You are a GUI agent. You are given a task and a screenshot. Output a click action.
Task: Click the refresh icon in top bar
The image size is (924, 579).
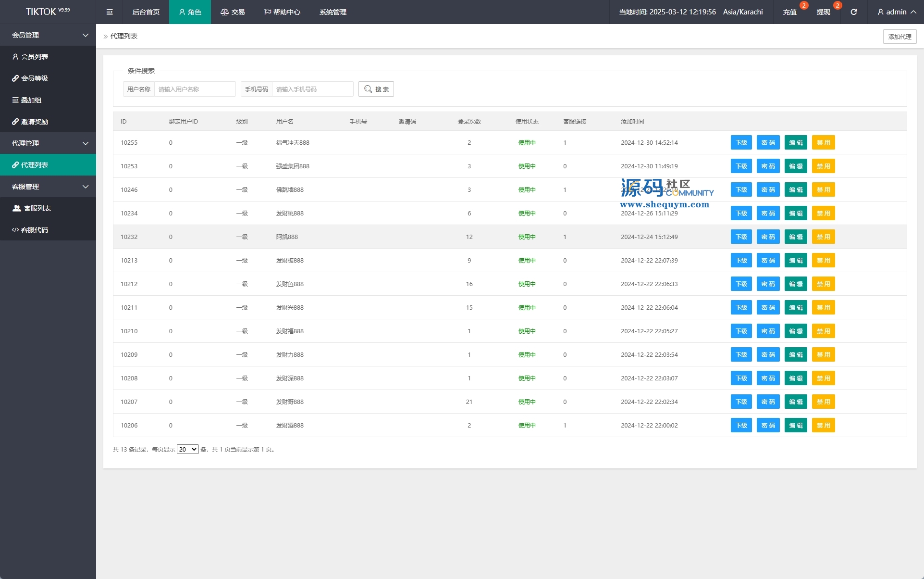[x=854, y=12]
